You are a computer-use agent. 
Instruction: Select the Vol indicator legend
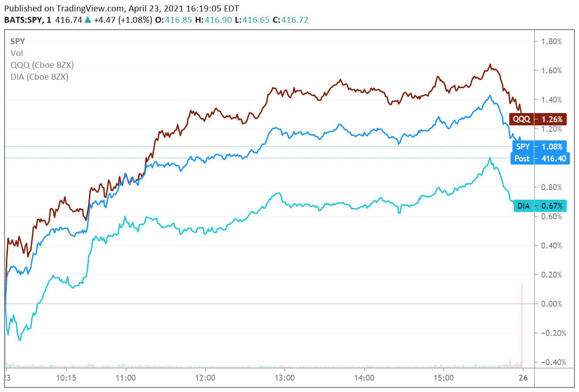[x=16, y=53]
